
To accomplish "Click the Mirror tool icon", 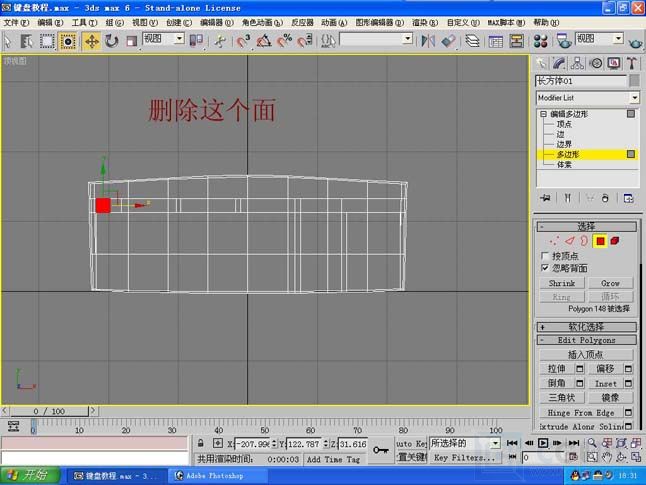I will pyautogui.click(x=428, y=41).
